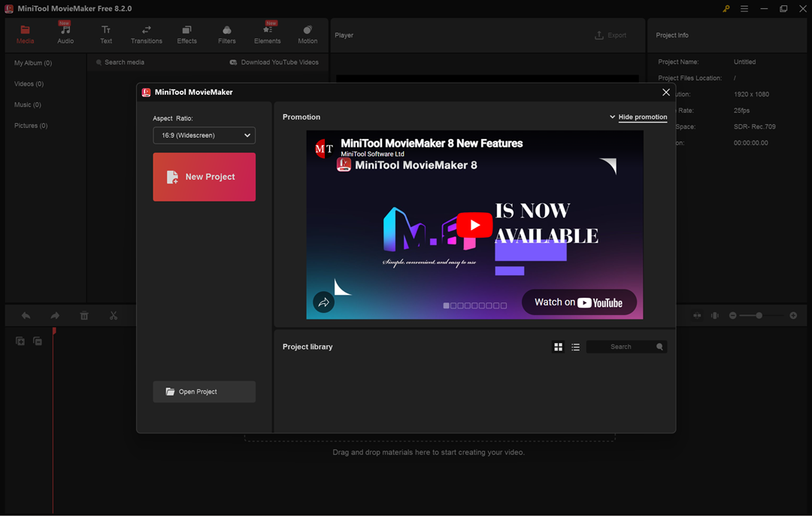Viewport: 812px width, 516px height.
Task: Click the share arrow on video
Action: [323, 302]
